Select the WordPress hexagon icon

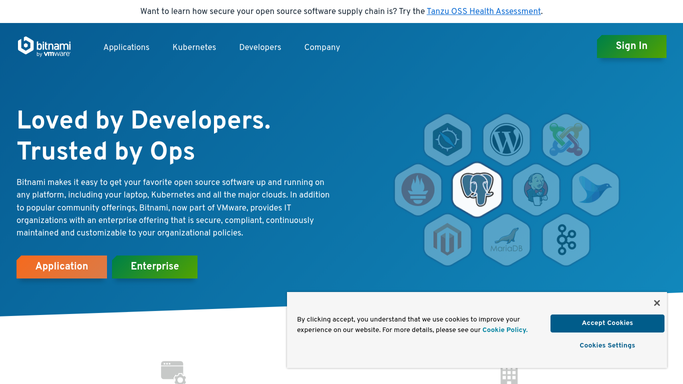(x=506, y=140)
